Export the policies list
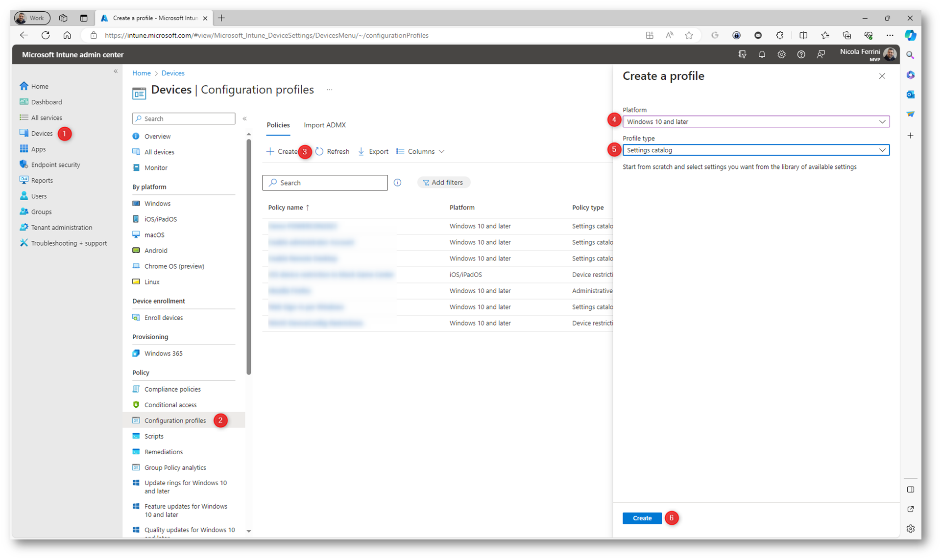Screen dimensions: 942x560 click(373, 151)
